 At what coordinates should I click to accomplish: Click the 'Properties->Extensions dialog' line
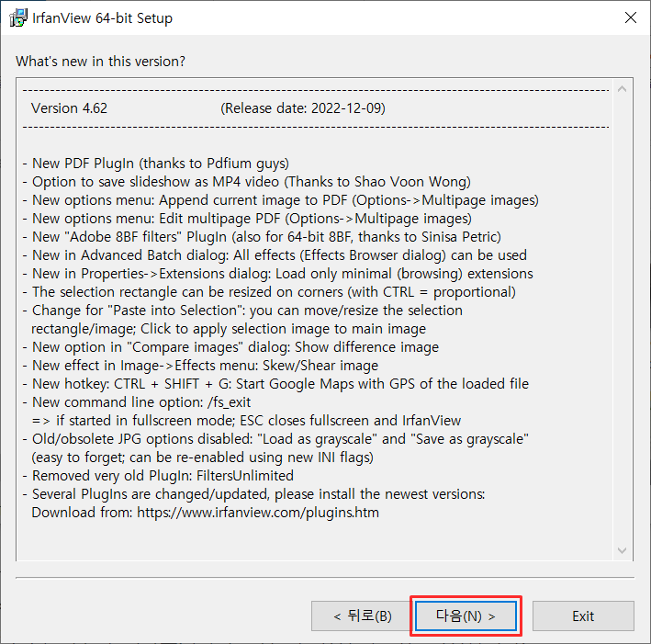pos(278,274)
